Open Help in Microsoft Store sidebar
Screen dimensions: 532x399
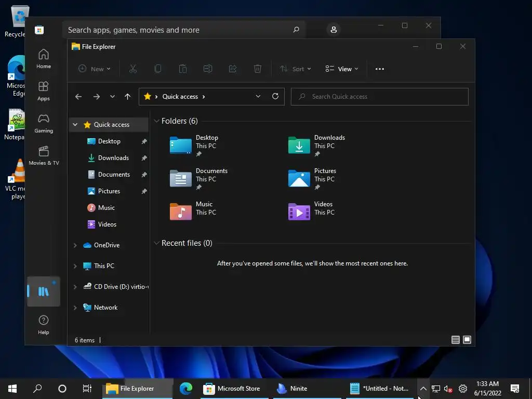coord(44,324)
